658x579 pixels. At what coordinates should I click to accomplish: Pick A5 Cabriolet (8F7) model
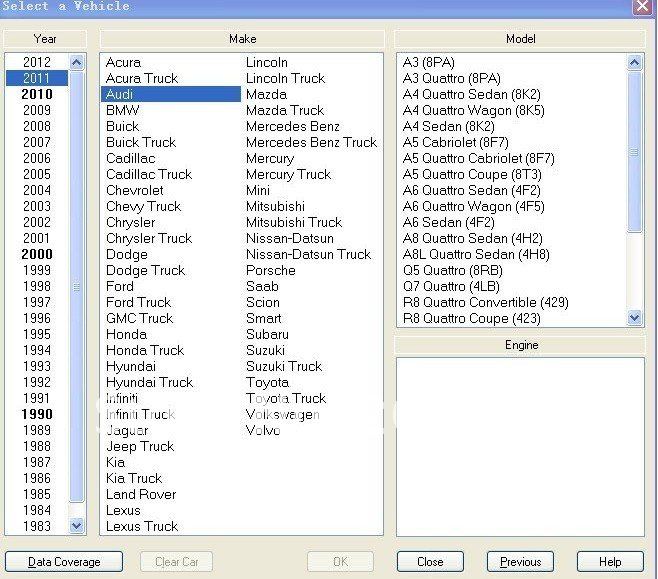pyautogui.click(x=456, y=142)
